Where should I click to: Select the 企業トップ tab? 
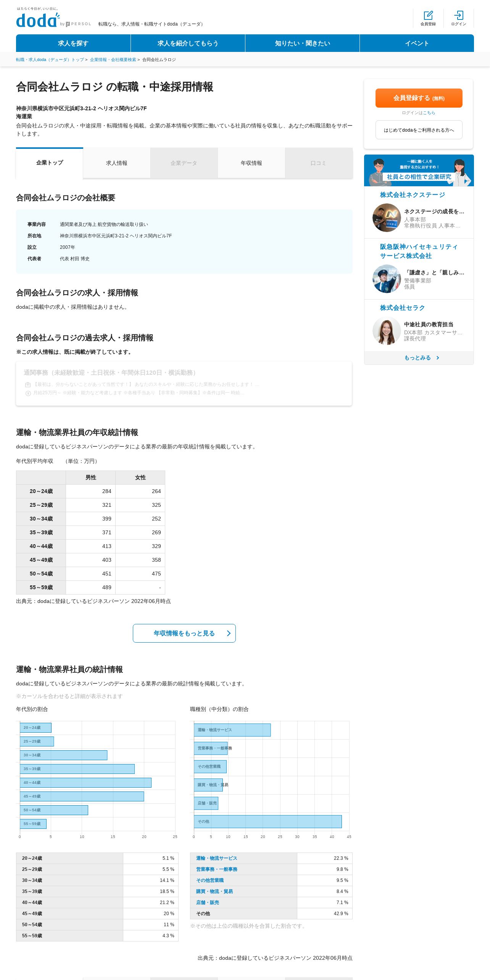point(50,163)
